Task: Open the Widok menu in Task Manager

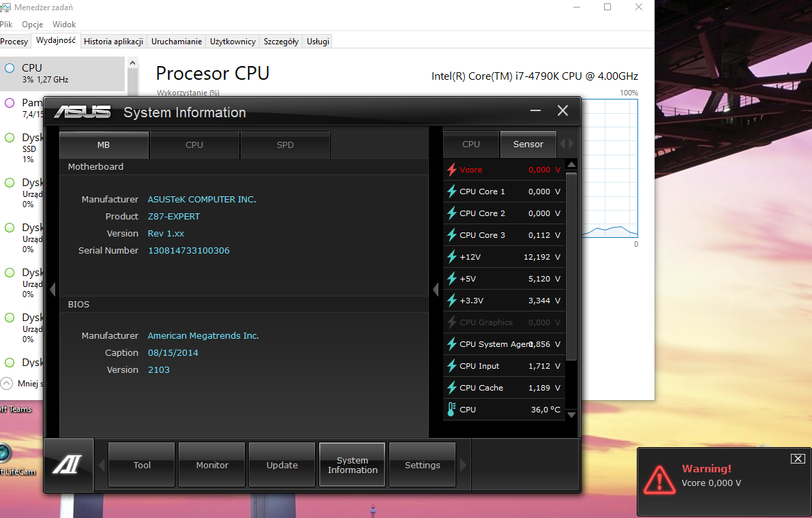Action: pos(64,25)
